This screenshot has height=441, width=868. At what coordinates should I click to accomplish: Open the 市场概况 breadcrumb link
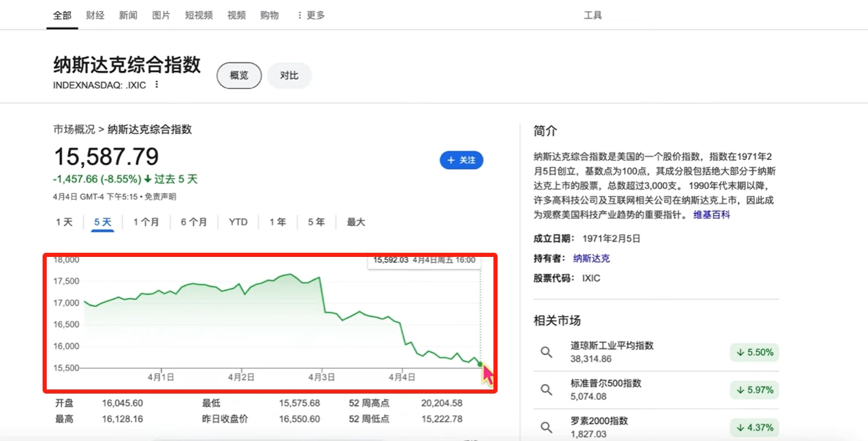(x=74, y=129)
